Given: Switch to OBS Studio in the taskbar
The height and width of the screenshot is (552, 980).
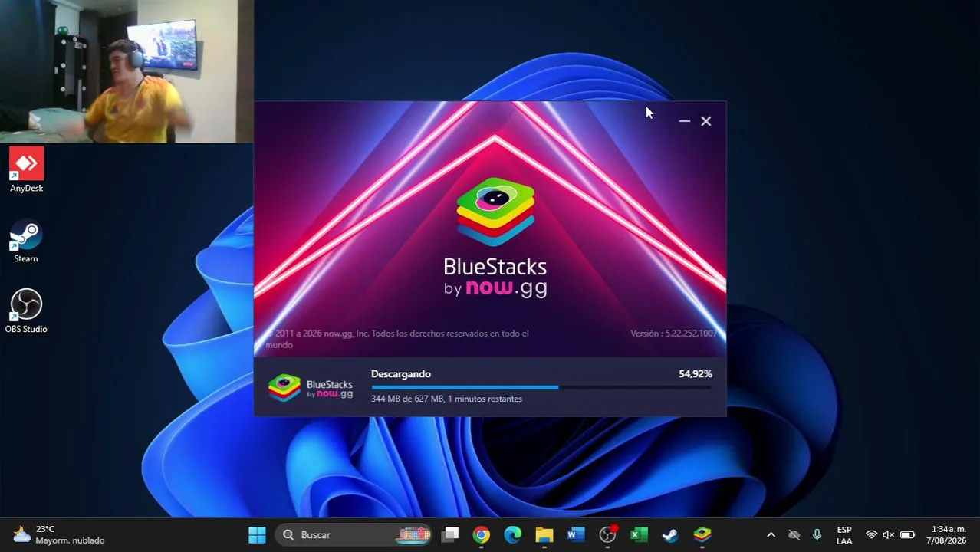Looking at the screenshot, I should (607, 535).
